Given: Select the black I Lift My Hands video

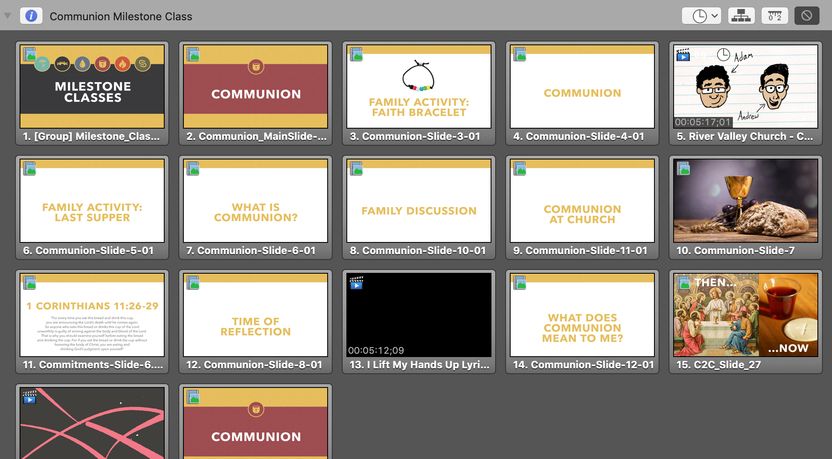Looking at the screenshot, I should pos(419,315).
